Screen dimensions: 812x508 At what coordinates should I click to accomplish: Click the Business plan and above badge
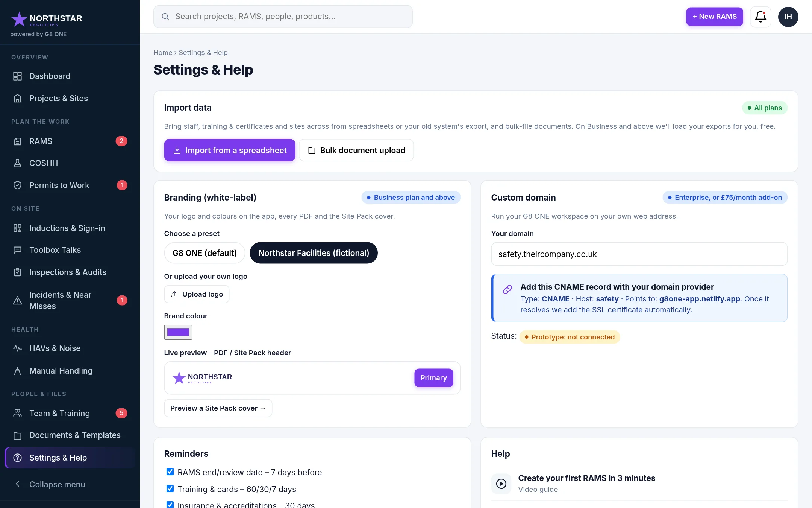point(411,198)
